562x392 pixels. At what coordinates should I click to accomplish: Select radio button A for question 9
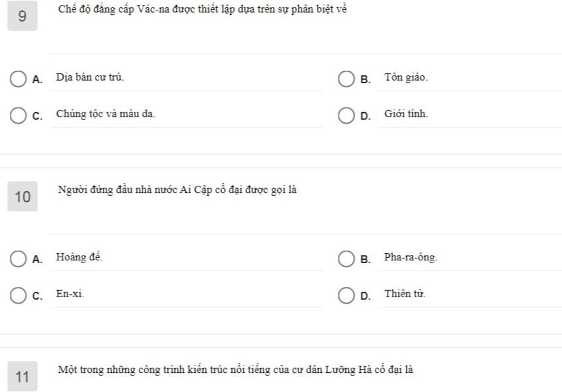point(18,79)
